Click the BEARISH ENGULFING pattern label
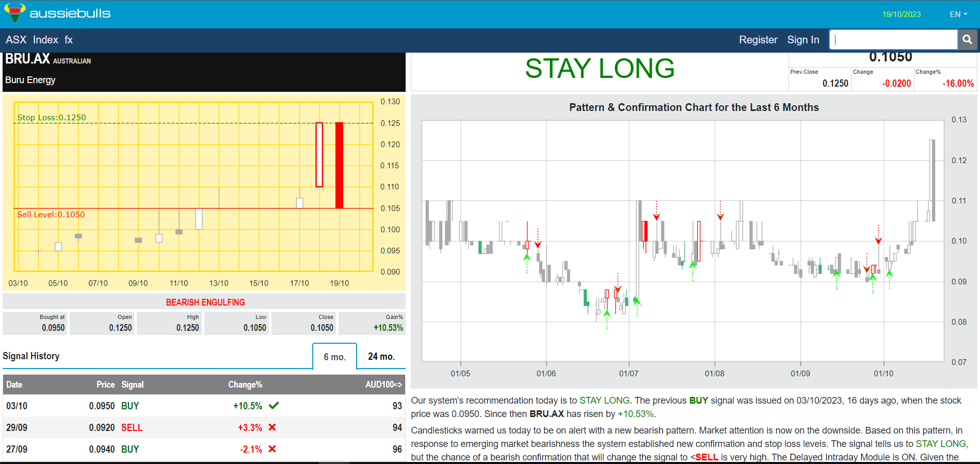The image size is (980, 464). point(205,302)
